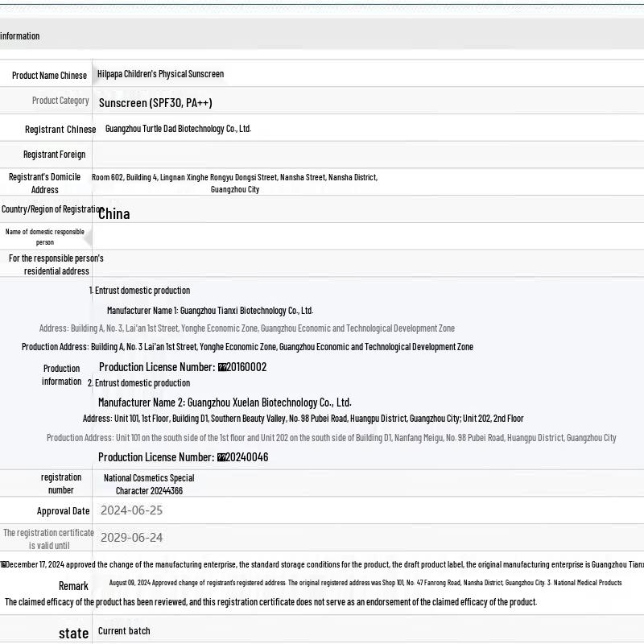Screen dimensions: 644x644
Task: Select 'Guangzhou Turtle Dad Biotechnology Co., Ltd.' text
Action: [178, 129]
